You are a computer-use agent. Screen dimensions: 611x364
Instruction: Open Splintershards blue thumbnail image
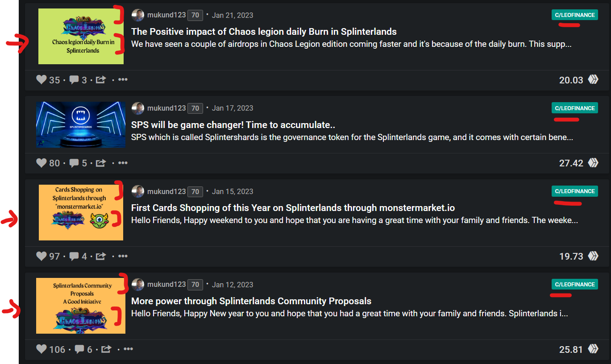tap(81, 124)
